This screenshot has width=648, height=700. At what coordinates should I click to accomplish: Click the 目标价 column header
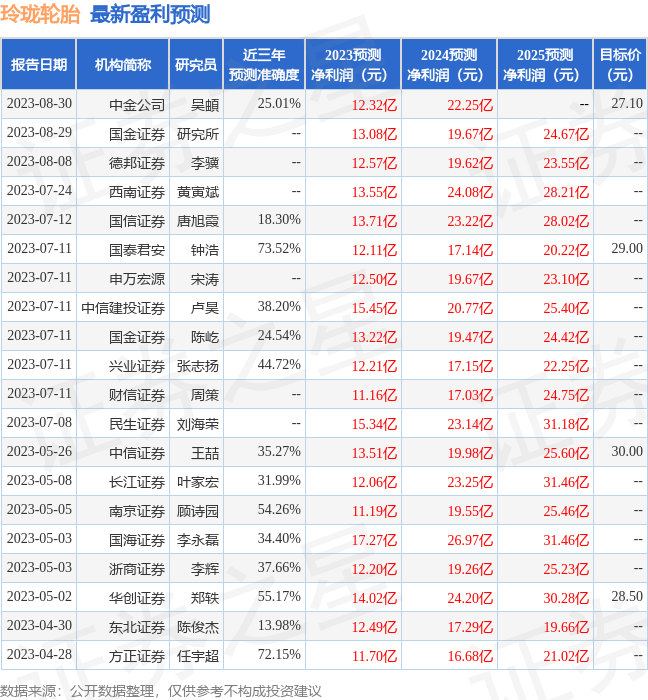point(620,65)
